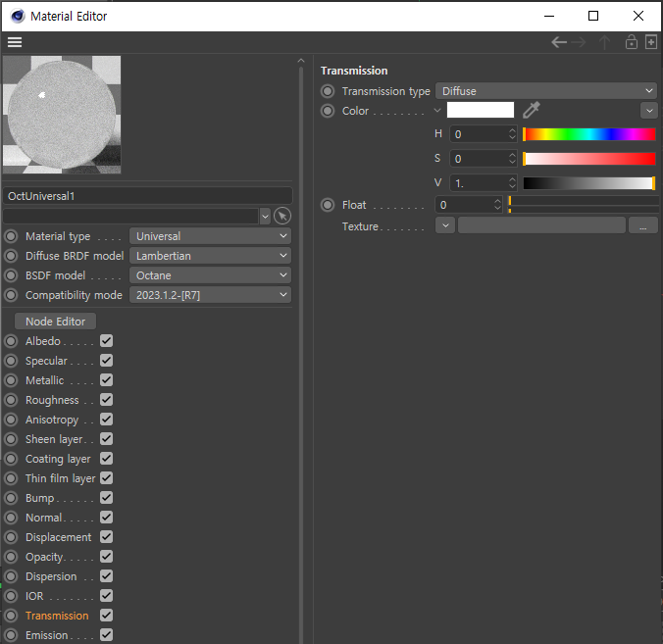Open the color options dropdown at right
The height and width of the screenshot is (644, 663).
(x=649, y=111)
